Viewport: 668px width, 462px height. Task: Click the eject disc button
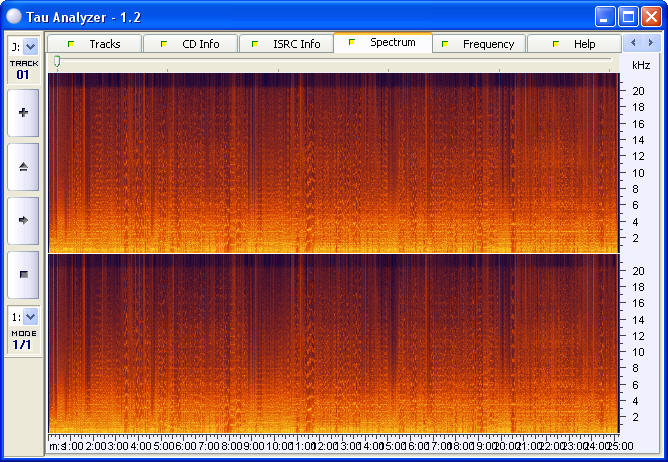23,167
